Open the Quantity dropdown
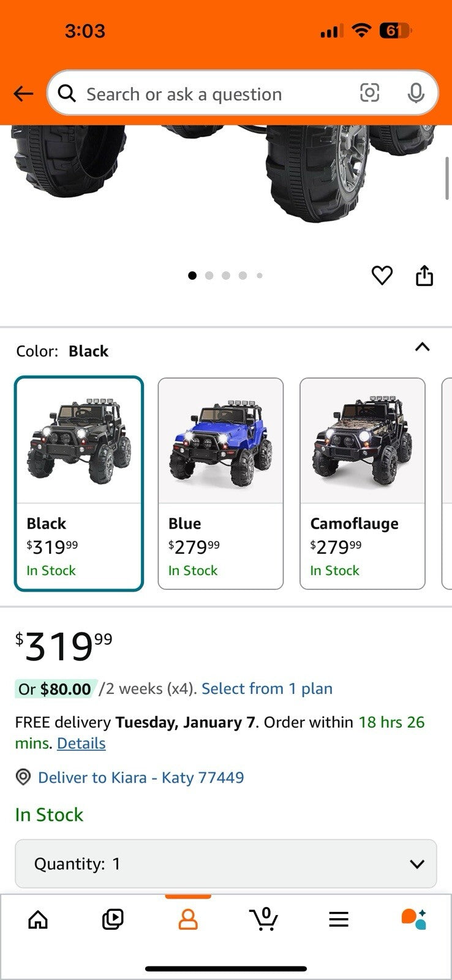 226,864
